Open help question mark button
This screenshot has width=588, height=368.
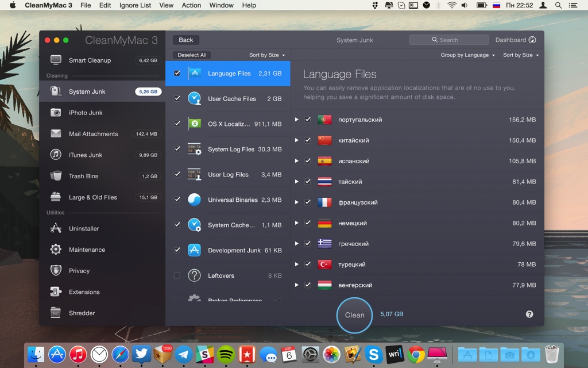pos(529,315)
